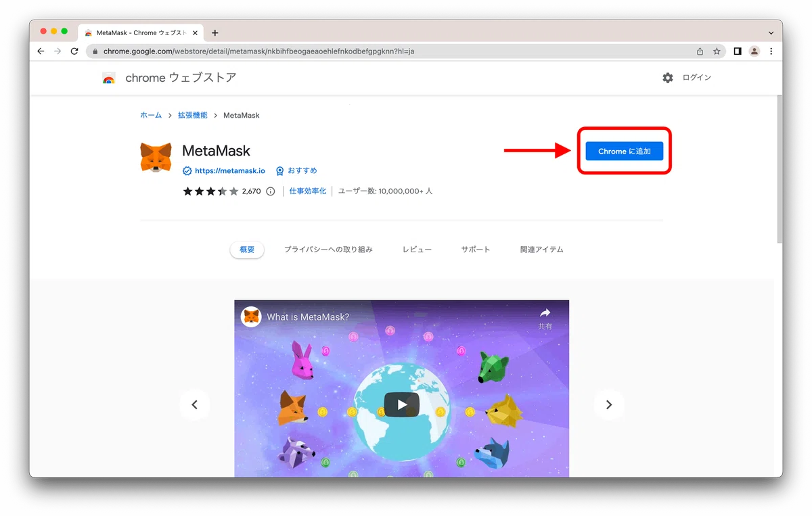Select the 概要 tab

click(x=247, y=250)
